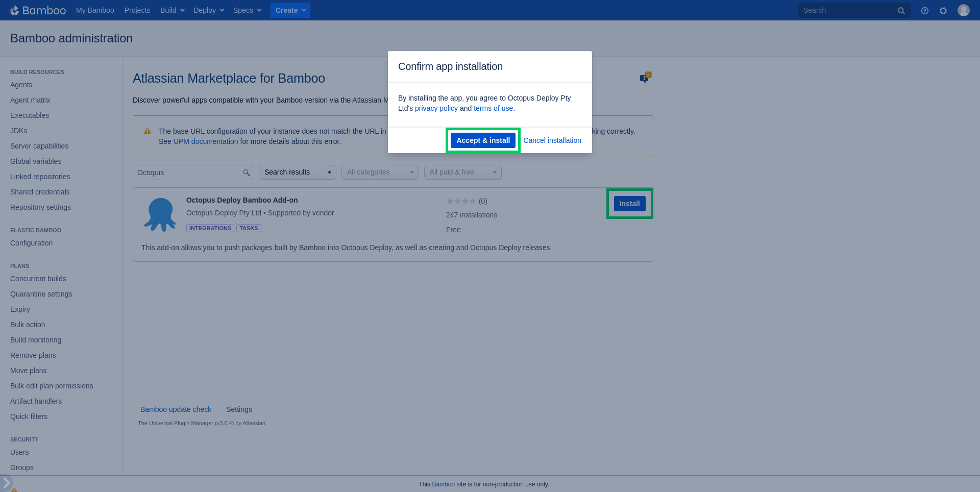Click the TASKS category tag
Viewport: 980px width, 492px height.
coord(249,228)
